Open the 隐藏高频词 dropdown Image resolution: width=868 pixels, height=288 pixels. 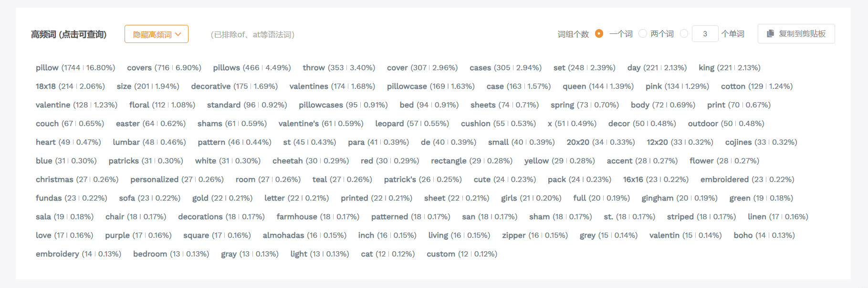point(156,34)
